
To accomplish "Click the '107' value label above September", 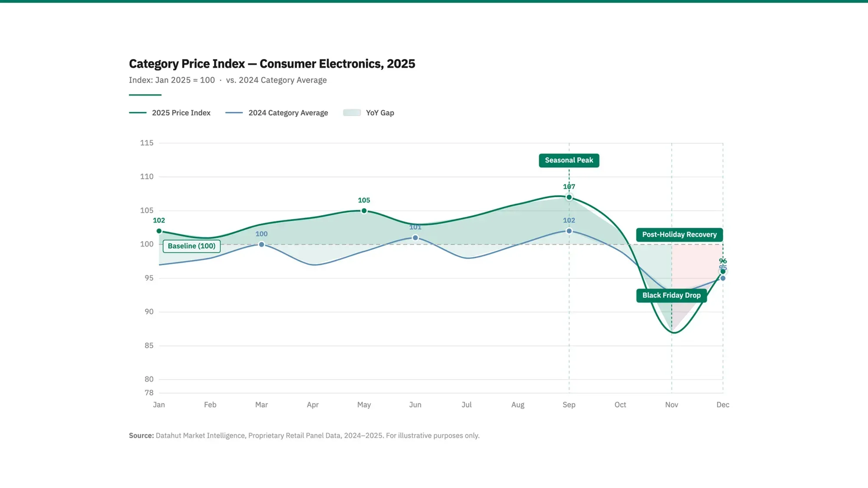I will pyautogui.click(x=569, y=187).
